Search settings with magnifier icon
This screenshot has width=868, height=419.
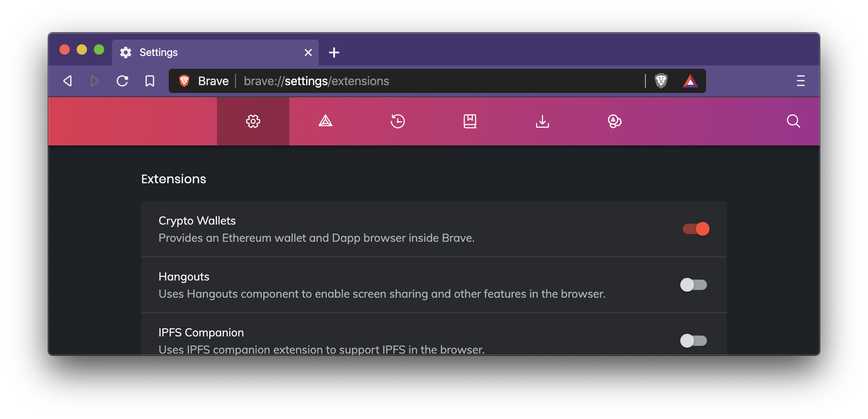794,121
